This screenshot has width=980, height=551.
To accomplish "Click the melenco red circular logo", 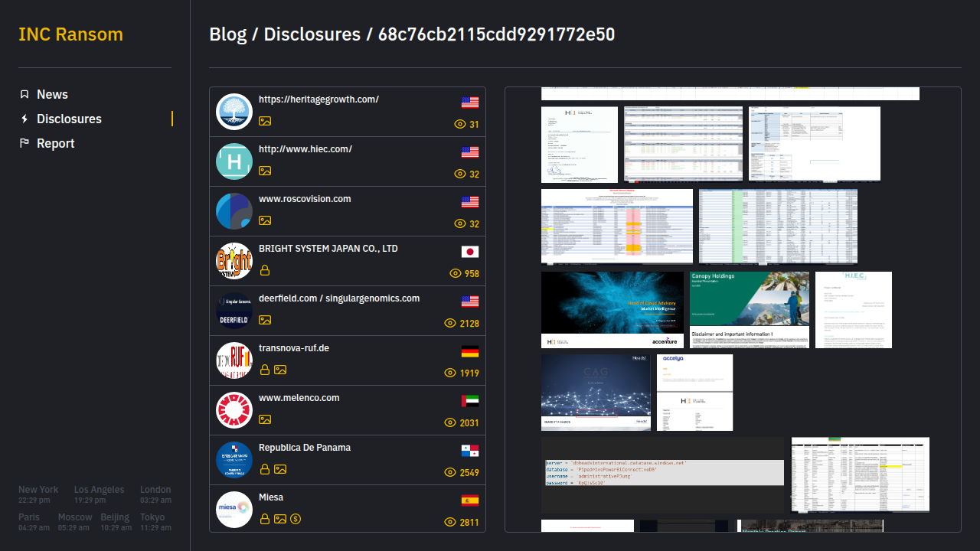I will pos(234,410).
